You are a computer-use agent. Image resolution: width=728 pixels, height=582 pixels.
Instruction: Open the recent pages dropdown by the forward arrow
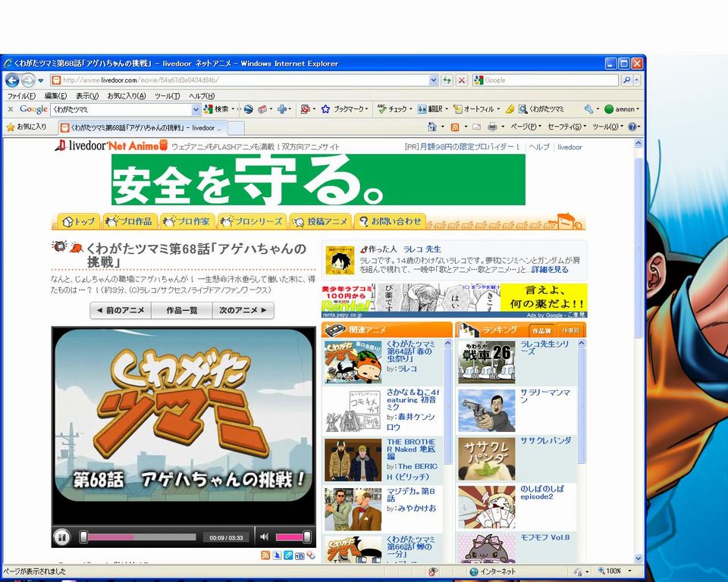pos(40,81)
